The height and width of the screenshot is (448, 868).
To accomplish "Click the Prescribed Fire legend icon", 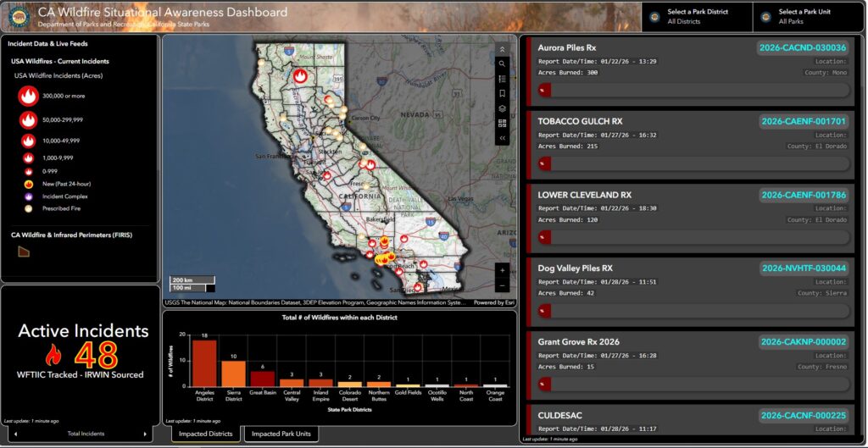I will click(x=28, y=209).
